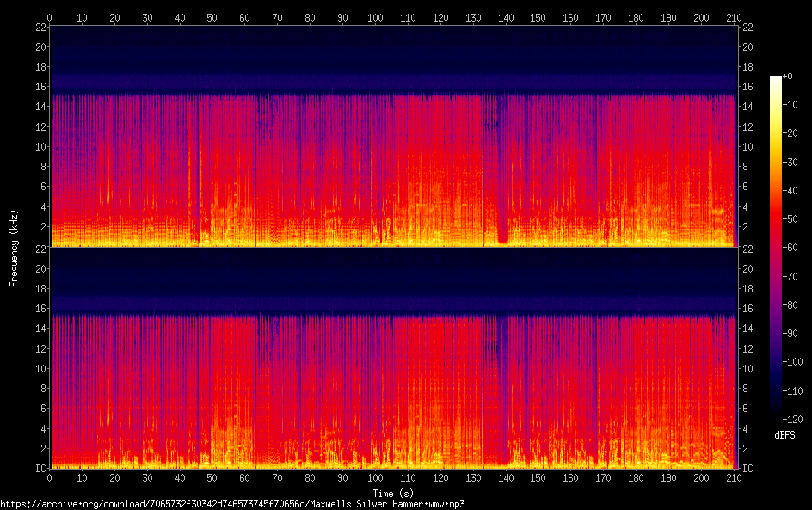Viewport: 812px width, 510px height.
Task: Click the -60 value on dBFS scale
Action: [x=790, y=248]
